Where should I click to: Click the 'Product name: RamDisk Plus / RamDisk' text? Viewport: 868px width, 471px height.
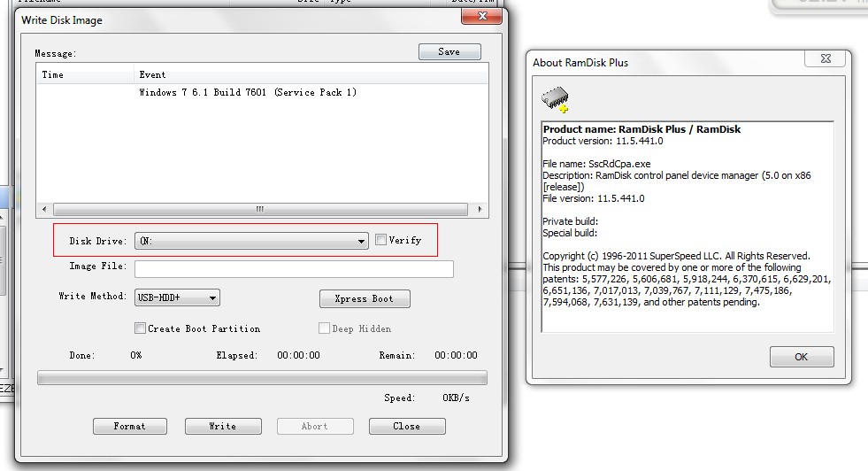641,129
